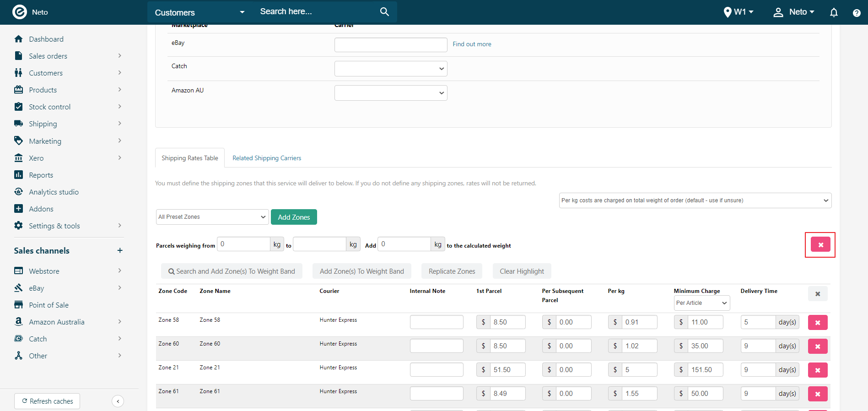Screen dimensions: 868x411
Task: Remove the Zone 60 rate row
Action: tap(818, 346)
